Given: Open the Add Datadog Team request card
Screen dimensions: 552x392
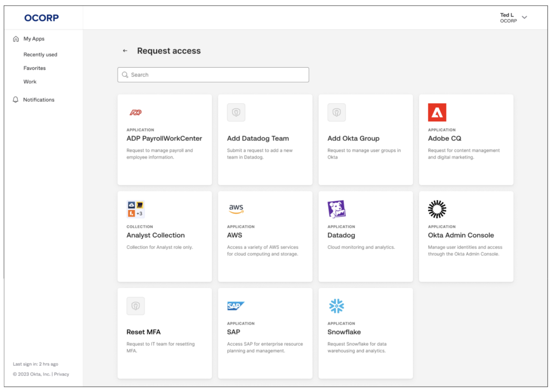Looking at the screenshot, I should tap(265, 140).
